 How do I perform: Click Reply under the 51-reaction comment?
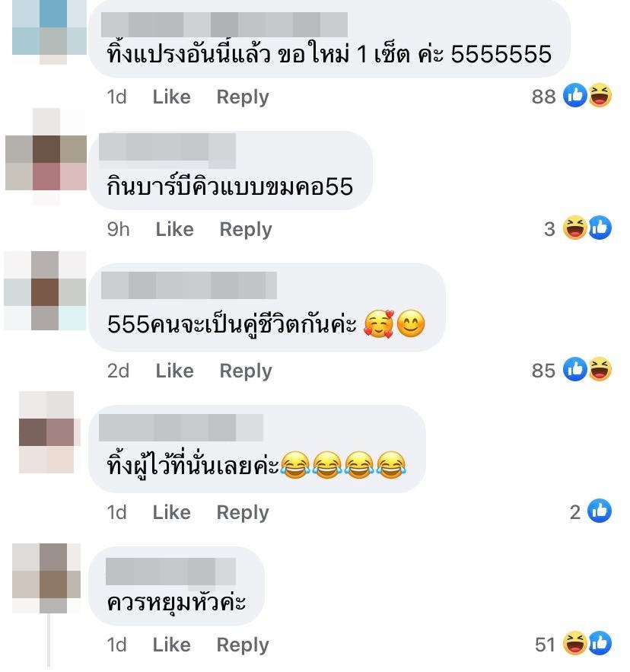(243, 645)
